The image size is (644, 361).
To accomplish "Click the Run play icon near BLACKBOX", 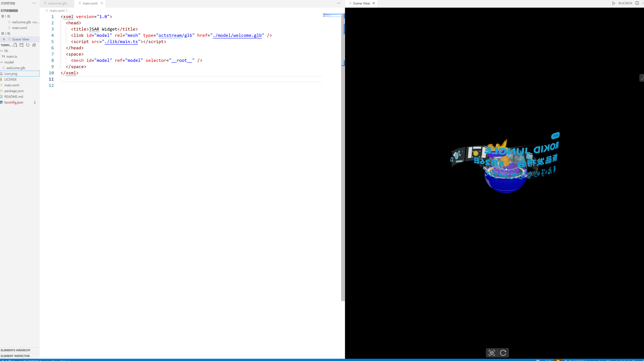I will tap(613, 3).
